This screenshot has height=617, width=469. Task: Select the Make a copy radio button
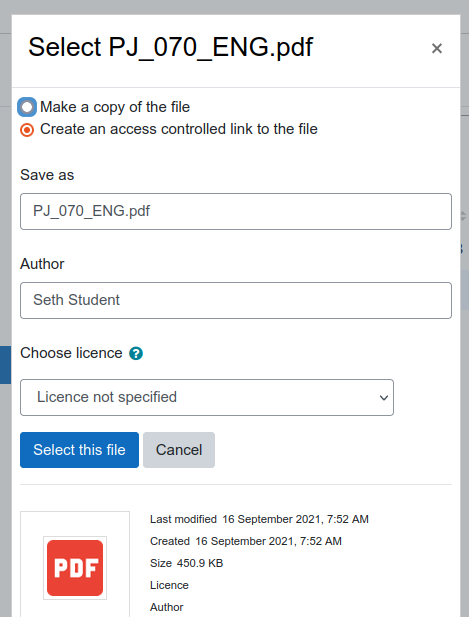pyautogui.click(x=27, y=107)
